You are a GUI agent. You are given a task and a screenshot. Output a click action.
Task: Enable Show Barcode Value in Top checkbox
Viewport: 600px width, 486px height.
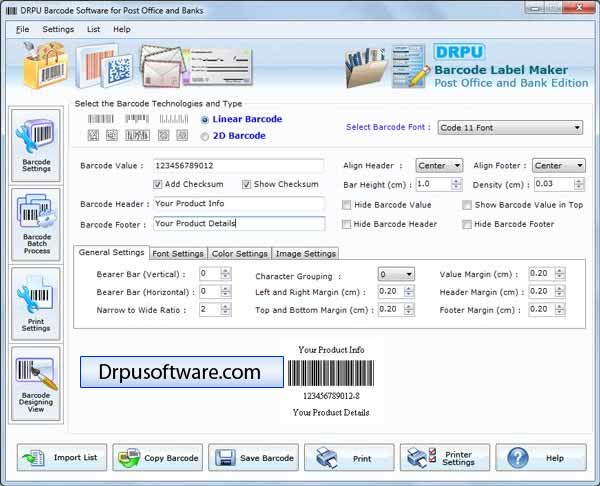pyautogui.click(x=467, y=205)
